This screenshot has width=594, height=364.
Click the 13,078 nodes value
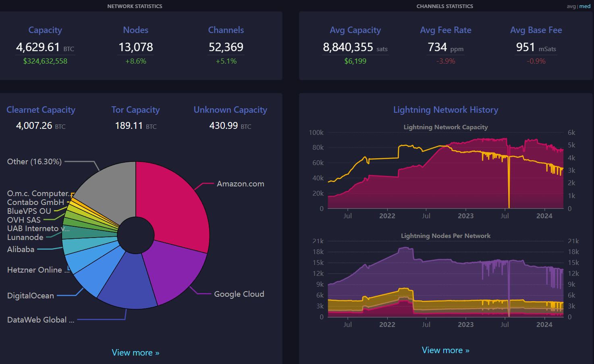click(135, 47)
